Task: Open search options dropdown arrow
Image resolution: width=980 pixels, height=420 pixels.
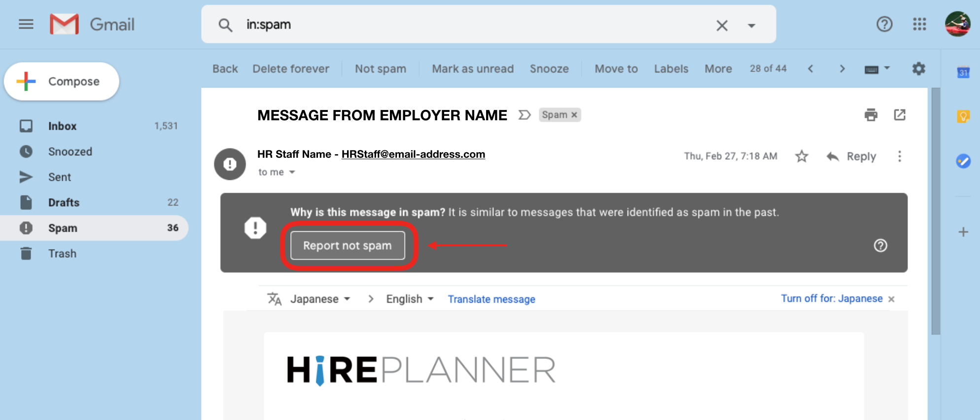Action: 751,26
